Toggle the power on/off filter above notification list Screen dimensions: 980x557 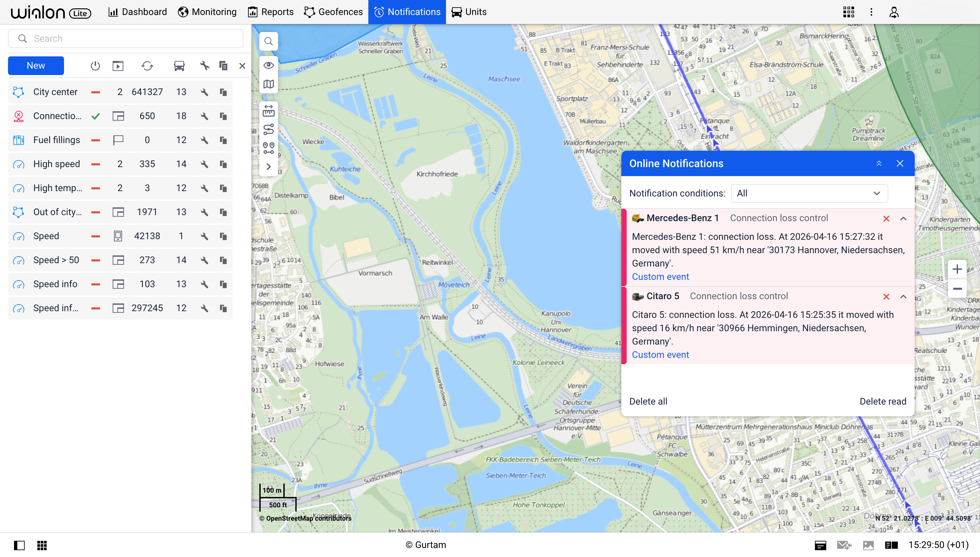95,65
